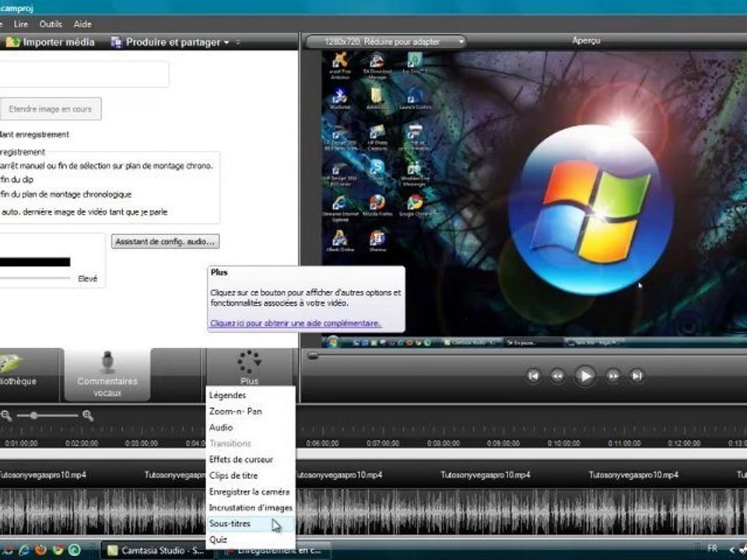Click the avast icon in preview desktop
The width and height of the screenshot is (747, 560).
340,65
